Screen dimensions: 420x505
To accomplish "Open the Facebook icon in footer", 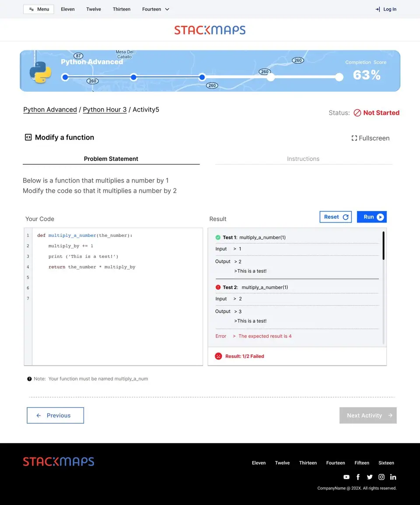I will pos(358,477).
